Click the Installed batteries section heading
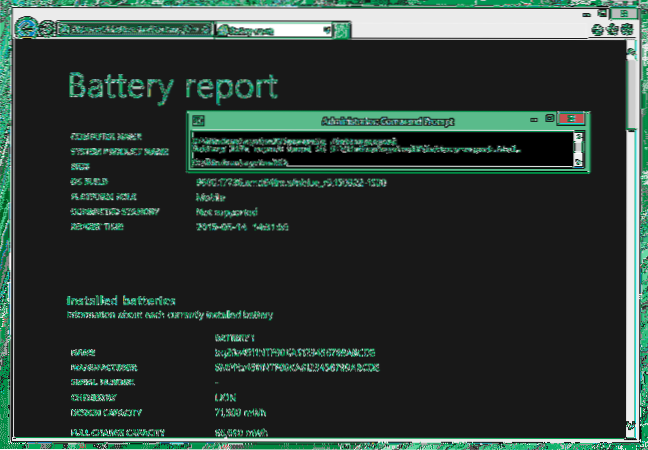Screen dimensions: 648x450 [121, 300]
